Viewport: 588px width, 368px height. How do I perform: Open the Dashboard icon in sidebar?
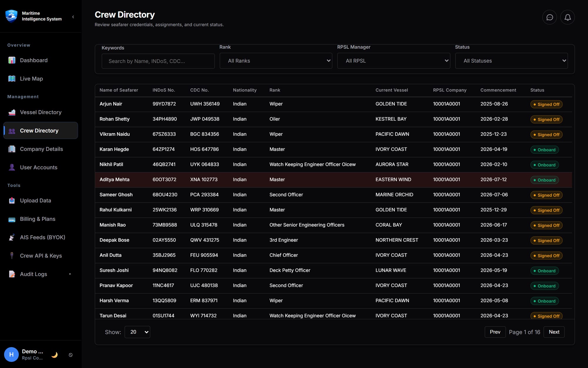click(x=12, y=60)
